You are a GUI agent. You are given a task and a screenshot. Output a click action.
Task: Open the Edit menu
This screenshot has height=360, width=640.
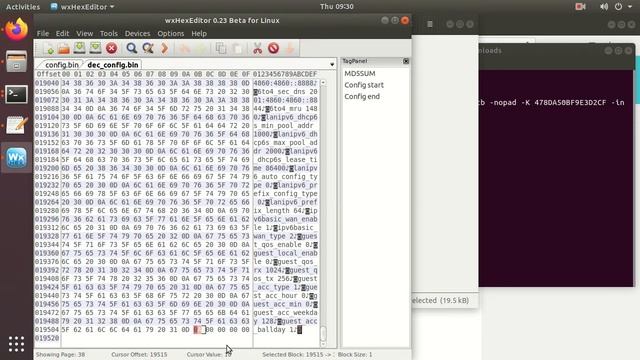(x=62, y=33)
